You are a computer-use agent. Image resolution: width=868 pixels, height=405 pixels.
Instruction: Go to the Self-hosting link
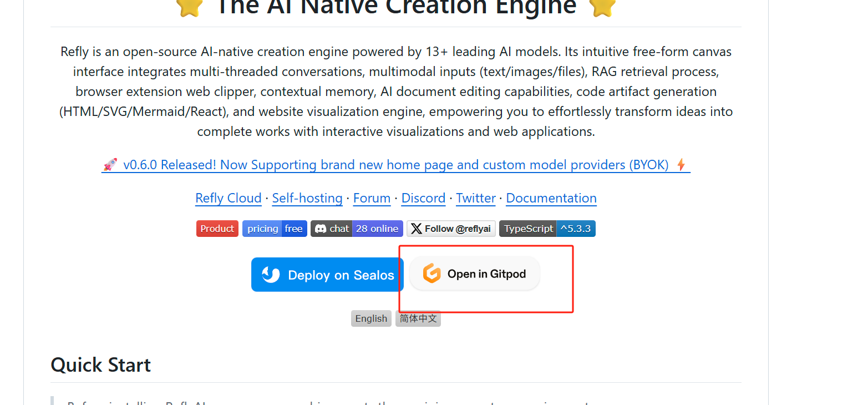coord(307,198)
